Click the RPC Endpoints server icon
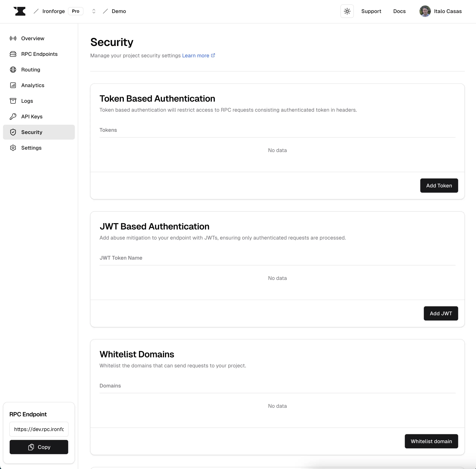Image resolution: width=476 pixels, height=469 pixels. pyautogui.click(x=13, y=54)
